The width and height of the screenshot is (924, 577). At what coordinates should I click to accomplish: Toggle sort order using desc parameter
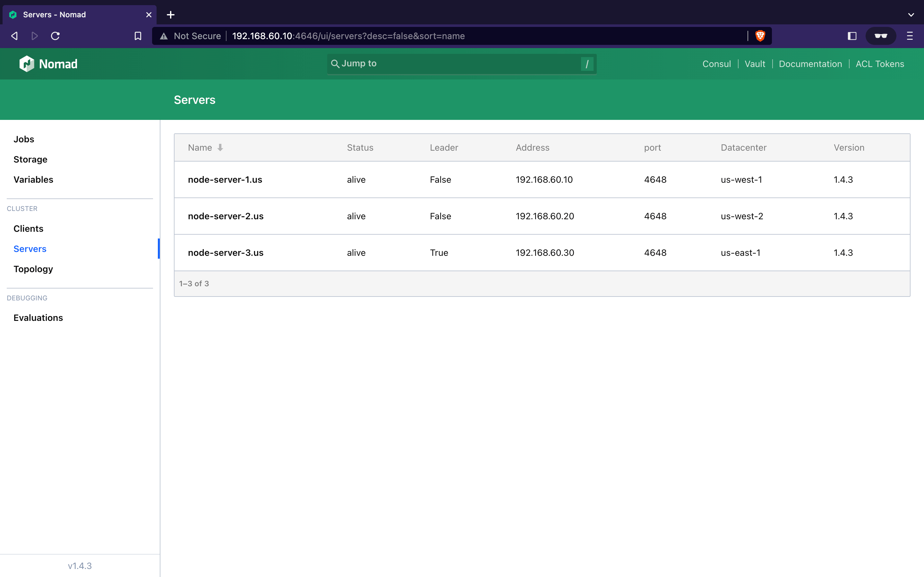[x=204, y=147]
